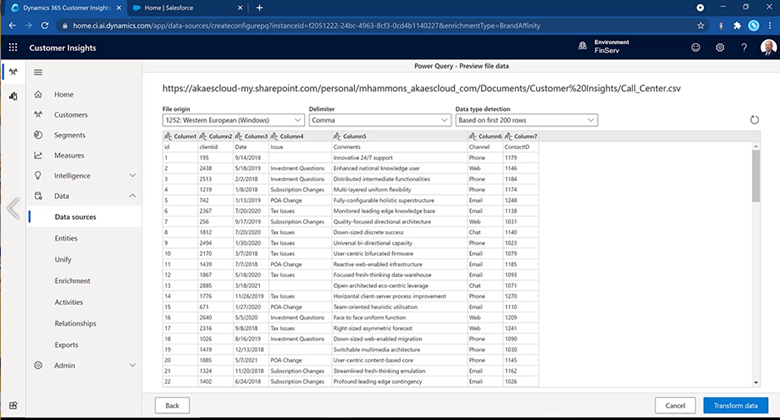The width and height of the screenshot is (780, 420).
Task: Click the Back button
Action: pyautogui.click(x=172, y=406)
